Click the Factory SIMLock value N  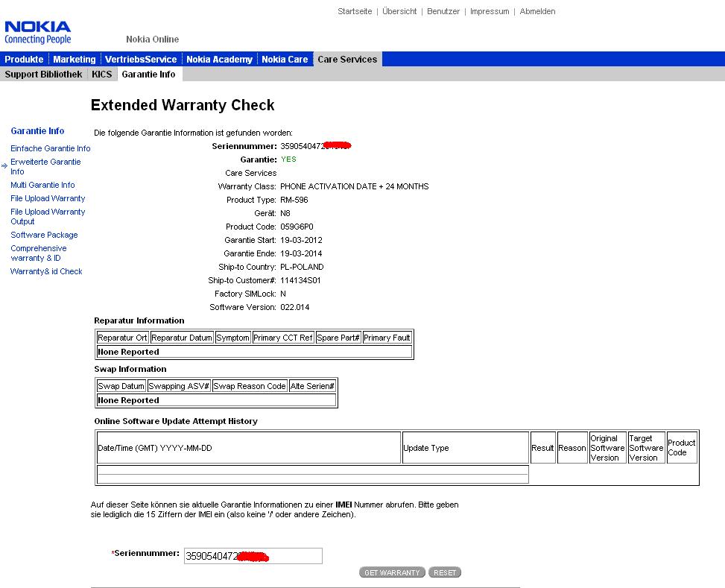point(283,294)
